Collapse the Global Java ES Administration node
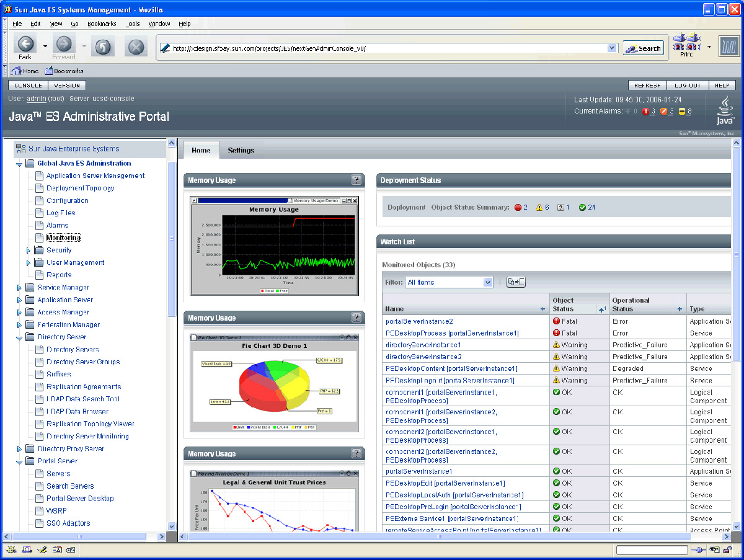This screenshot has height=560, width=744. [20, 164]
